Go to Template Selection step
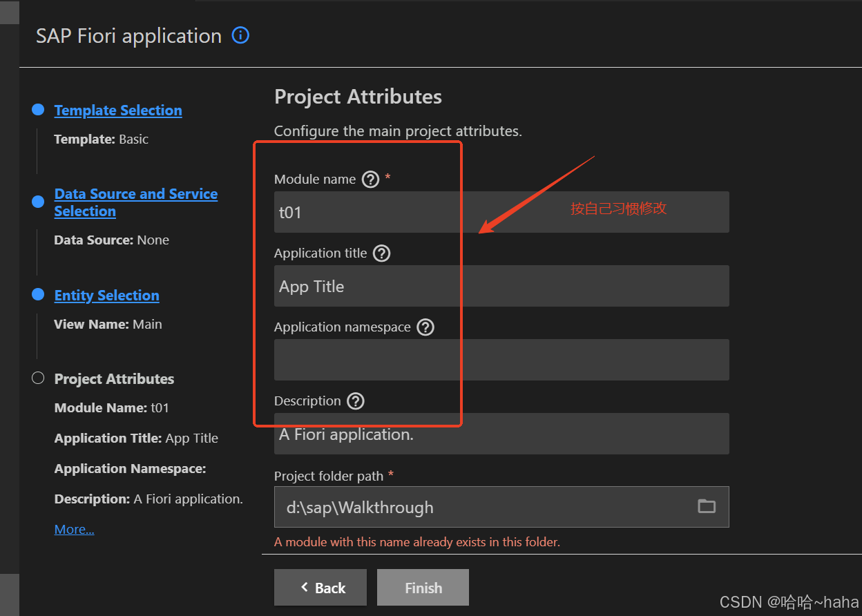Image resolution: width=862 pixels, height=616 pixels. (118, 110)
